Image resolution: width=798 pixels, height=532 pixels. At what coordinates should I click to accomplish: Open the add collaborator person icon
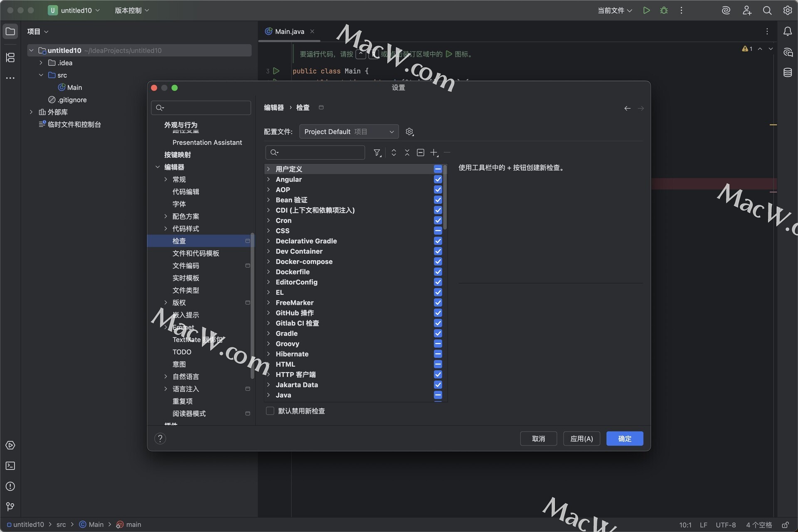pyautogui.click(x=747, y=10)
